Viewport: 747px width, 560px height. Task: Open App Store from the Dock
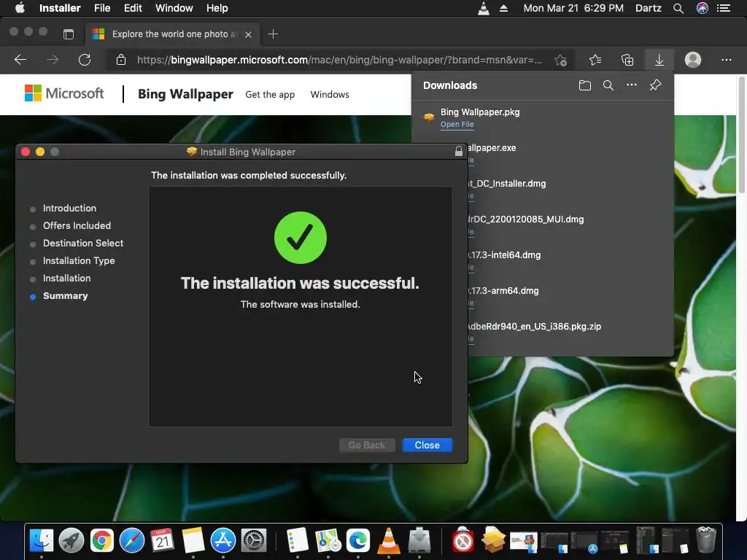pos(223,540)
